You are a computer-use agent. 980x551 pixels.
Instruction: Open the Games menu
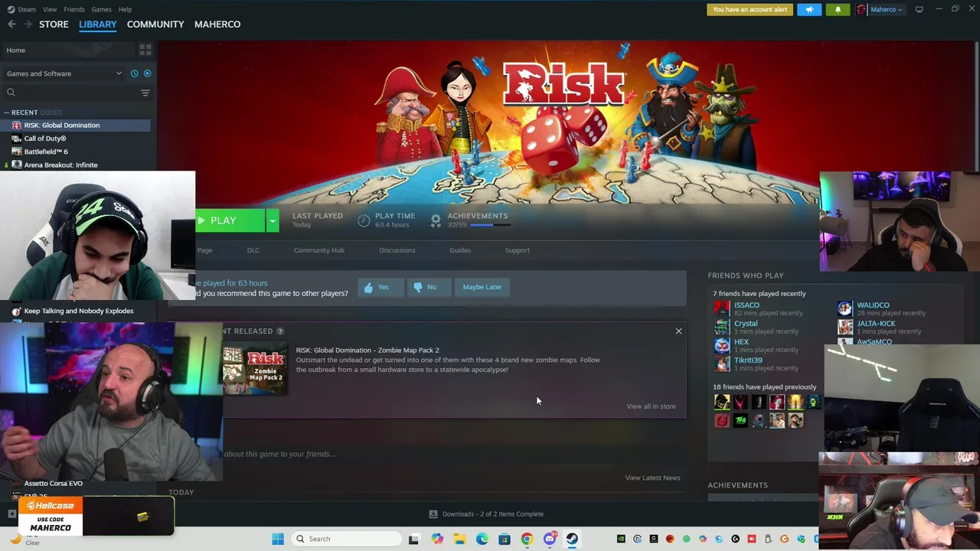point(101,9)
